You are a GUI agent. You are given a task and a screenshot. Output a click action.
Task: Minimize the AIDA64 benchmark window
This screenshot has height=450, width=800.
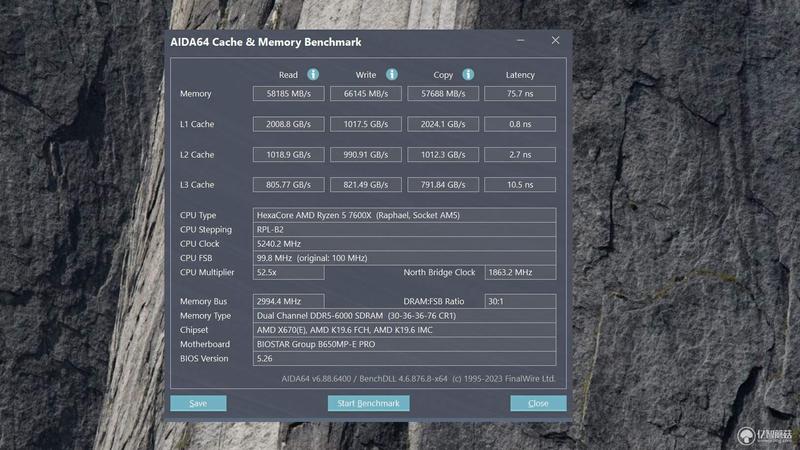point(520,40)
